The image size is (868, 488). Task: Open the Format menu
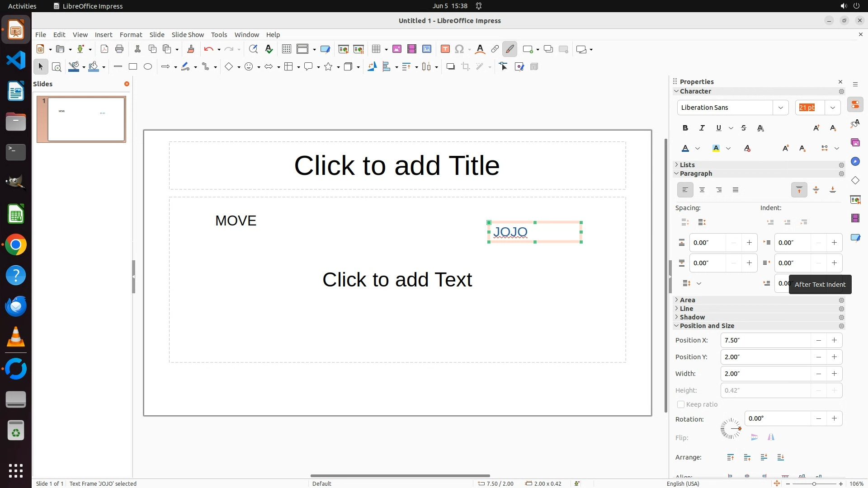pos(131,35)
